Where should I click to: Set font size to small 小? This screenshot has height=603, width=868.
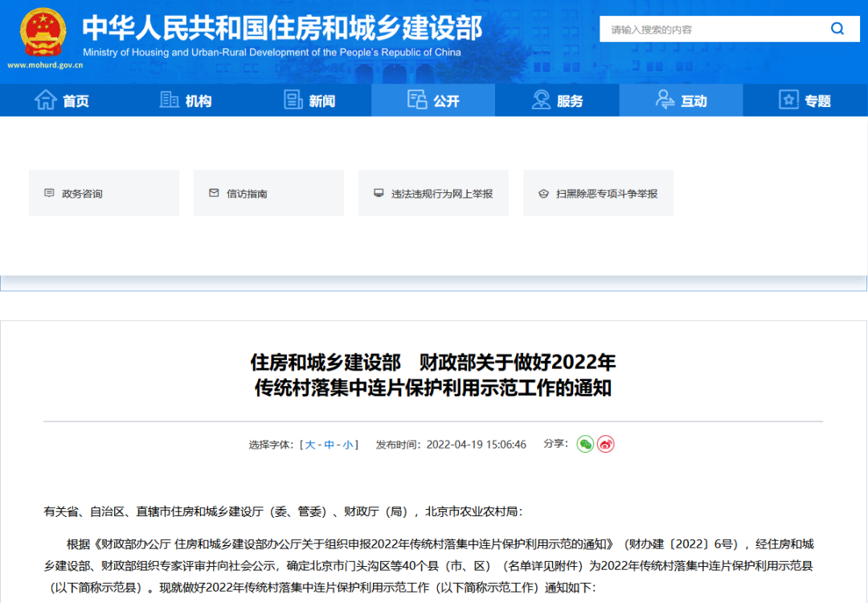(x=348, y=445)
